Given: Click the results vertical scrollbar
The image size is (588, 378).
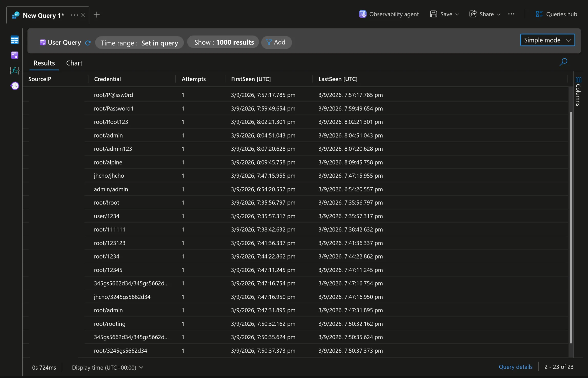Looking at the screenshot, I should click(x=571, y=228).
